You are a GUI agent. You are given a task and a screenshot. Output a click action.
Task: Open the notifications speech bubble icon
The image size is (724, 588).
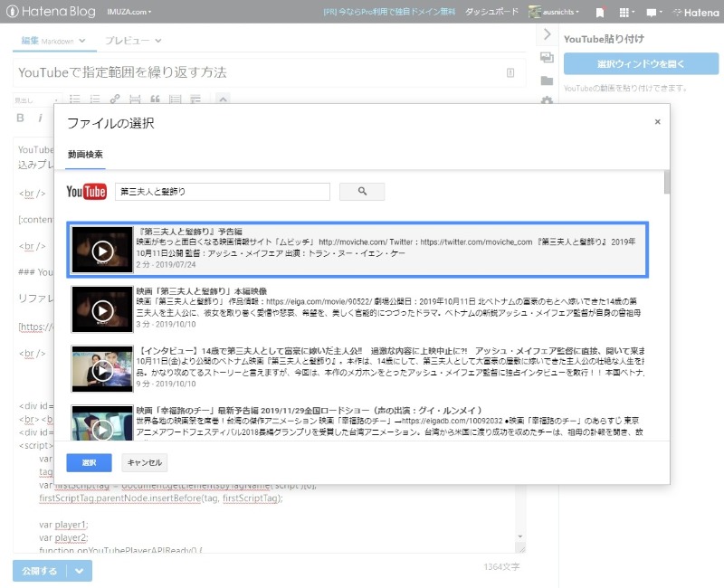[653, 13]
